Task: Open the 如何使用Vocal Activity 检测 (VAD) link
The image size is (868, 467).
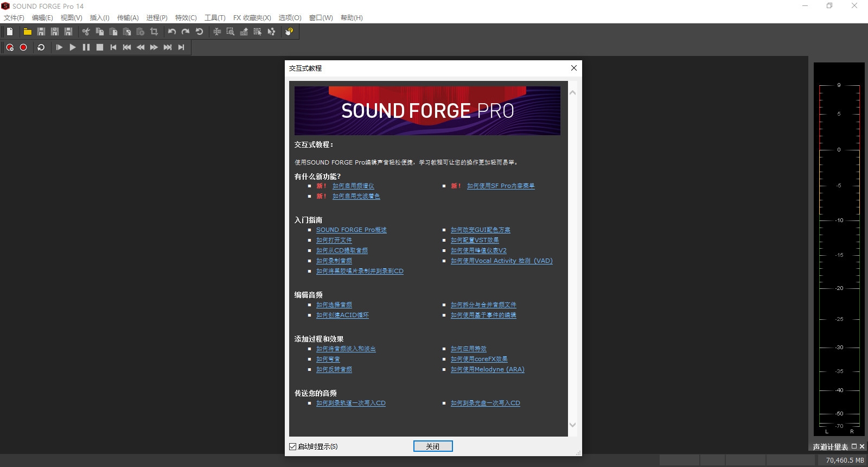Action: pyautogui.click(x=502, y=261)
